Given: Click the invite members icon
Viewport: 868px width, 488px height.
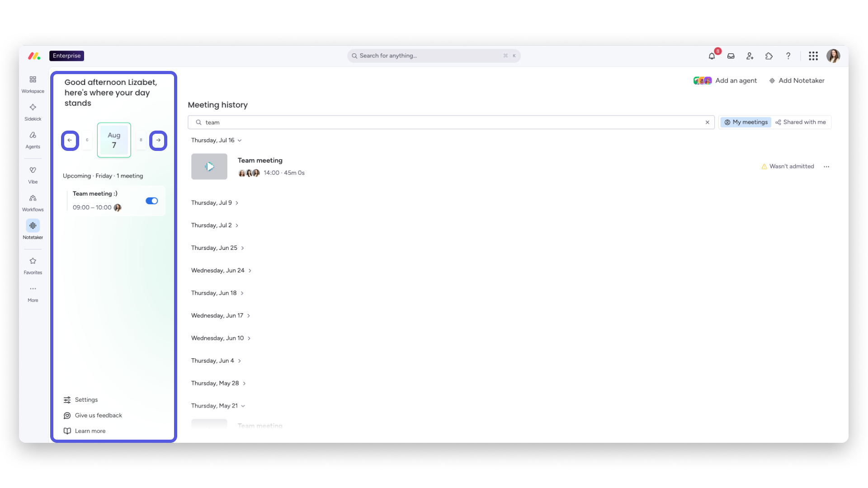Looking at the screenshot, I should click(750, 56).
